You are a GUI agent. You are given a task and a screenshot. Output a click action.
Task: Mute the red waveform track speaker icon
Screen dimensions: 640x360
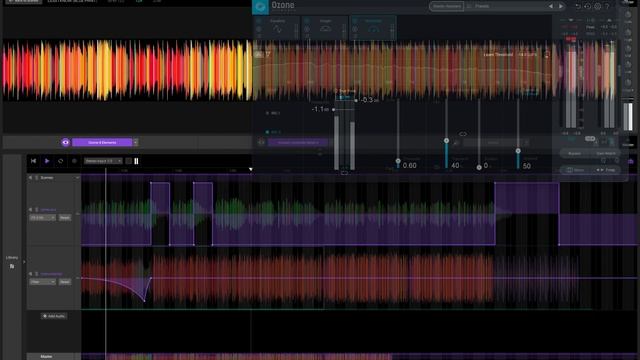click(x=31, y=274)
